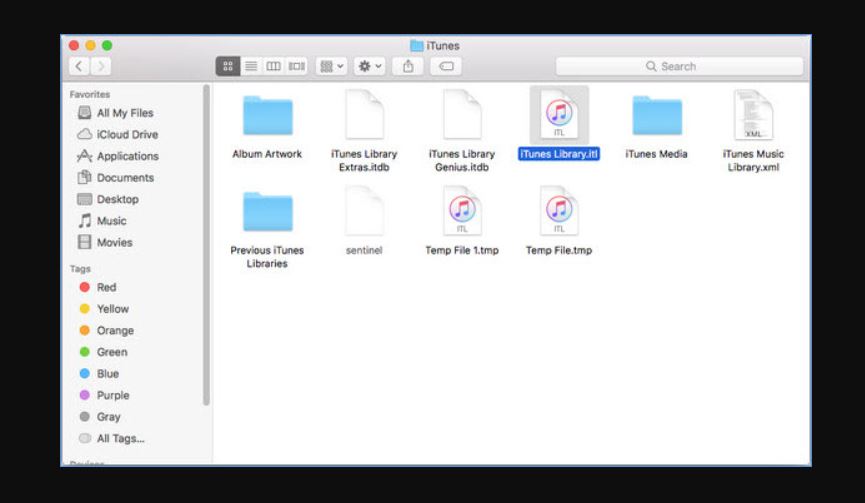The width and height of the screenshot is (865, 503).
Task: Select the sentinel file icon
Action: [x=364, y=211]
